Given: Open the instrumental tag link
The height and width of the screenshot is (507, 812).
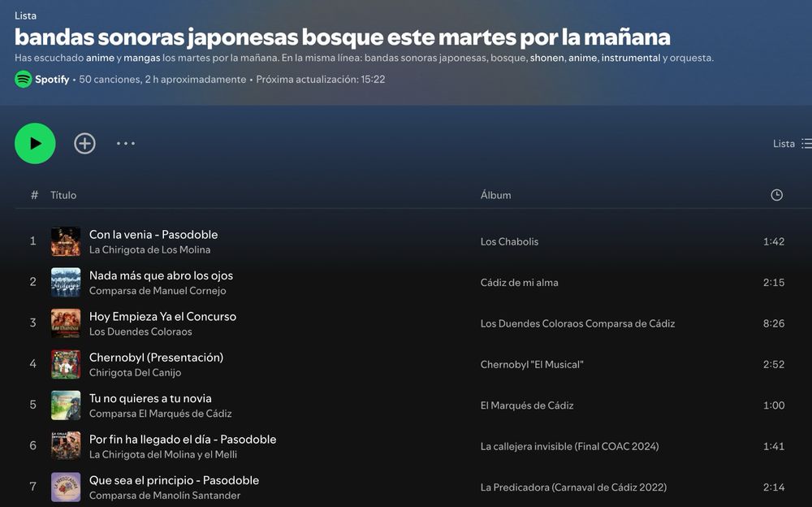Looking at the screenshot, I should click(631, 58).
